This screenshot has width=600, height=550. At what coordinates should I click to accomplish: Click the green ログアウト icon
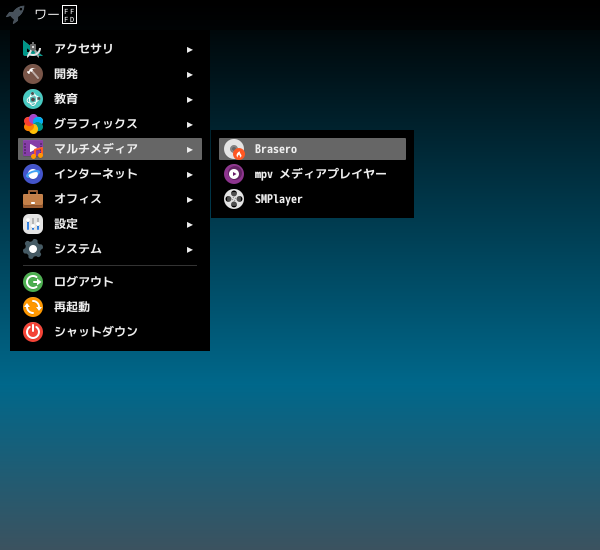coord(33,282)
